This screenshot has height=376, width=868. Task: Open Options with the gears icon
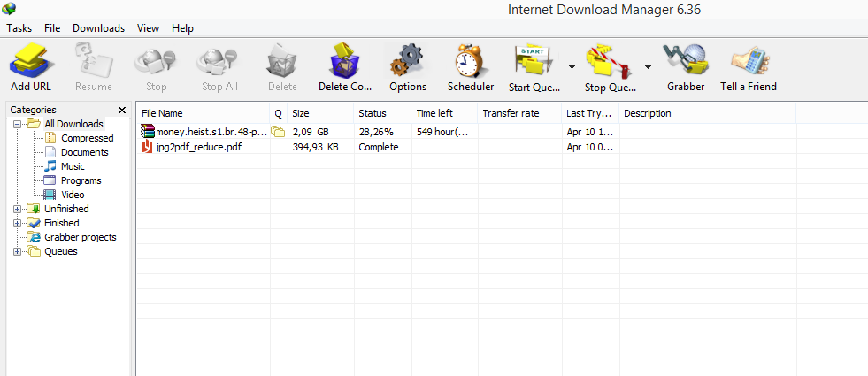tap(407, 61)
